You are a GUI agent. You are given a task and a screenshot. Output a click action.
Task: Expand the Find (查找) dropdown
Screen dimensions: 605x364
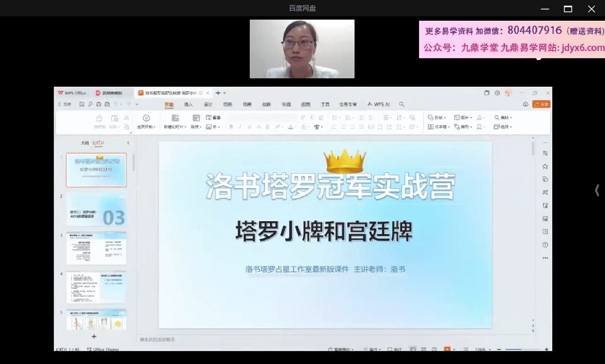pyautogui.click(x=502, y=118)
